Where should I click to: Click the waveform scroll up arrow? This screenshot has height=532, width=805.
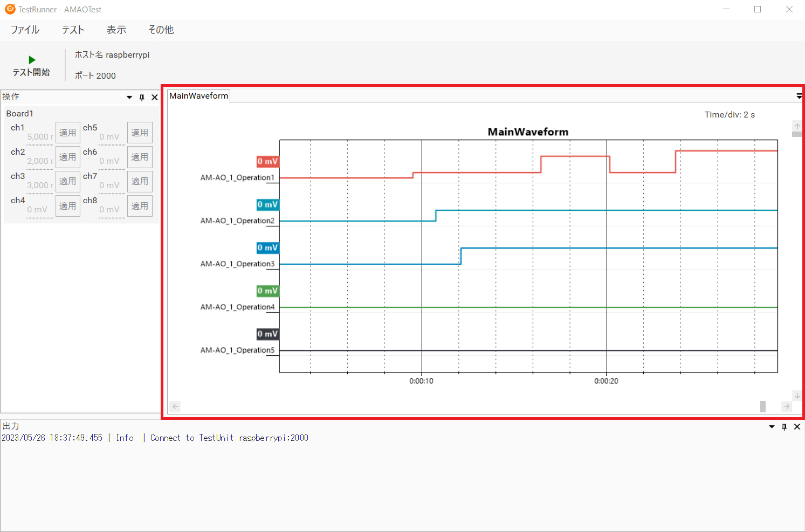797,126
